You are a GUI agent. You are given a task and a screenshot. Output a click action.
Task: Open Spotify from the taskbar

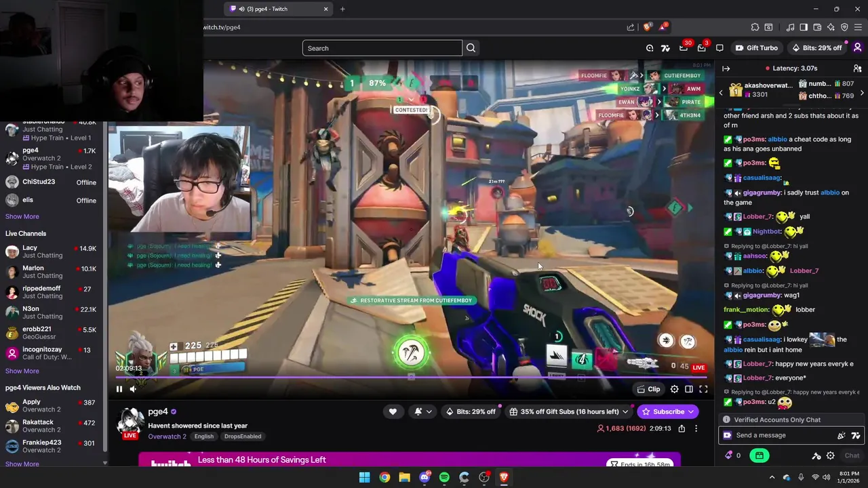pos(444,477)
